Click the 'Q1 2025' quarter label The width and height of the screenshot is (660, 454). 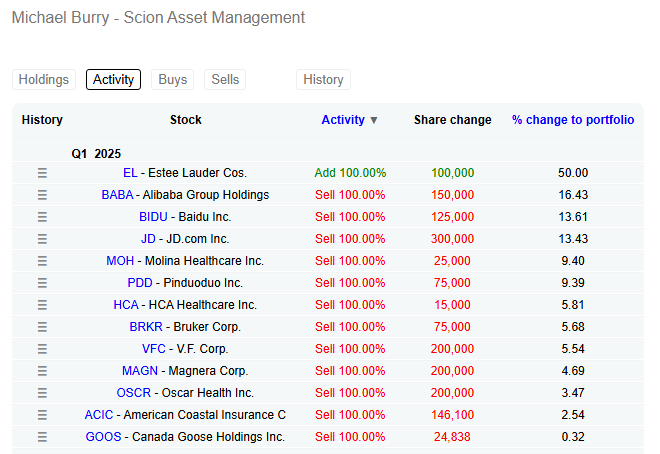click(x=96, y=154)
